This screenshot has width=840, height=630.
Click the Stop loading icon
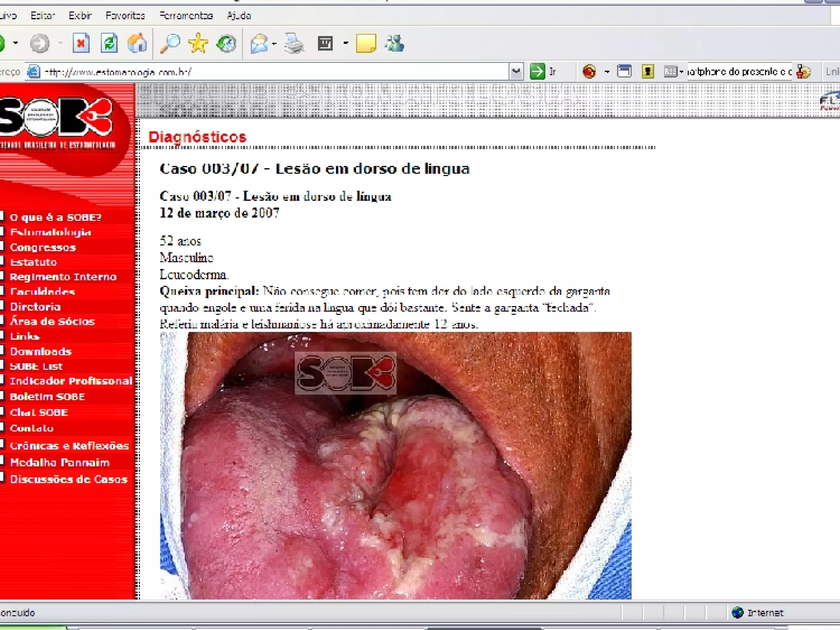click(81, 43)
